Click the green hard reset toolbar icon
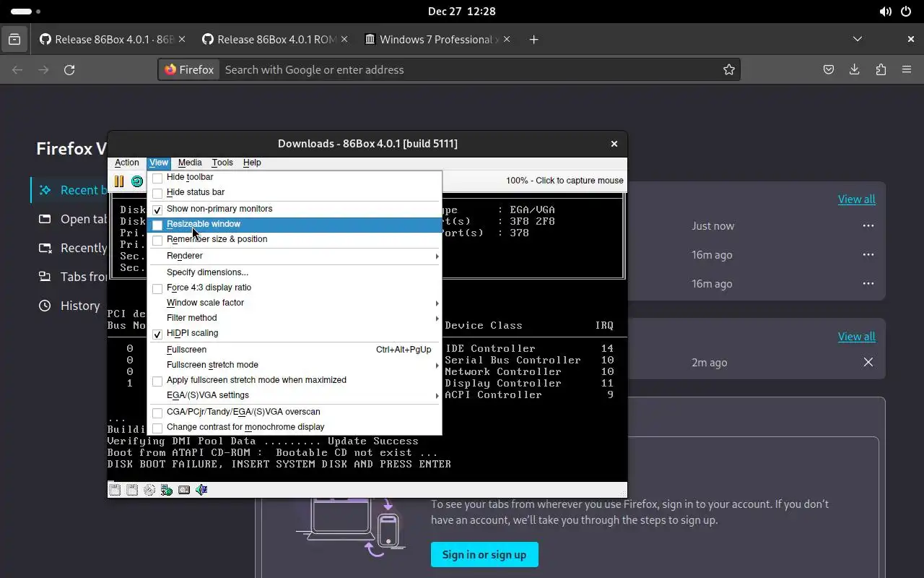The width and height of the screenshot is (924, 578). tap(136, 181)
